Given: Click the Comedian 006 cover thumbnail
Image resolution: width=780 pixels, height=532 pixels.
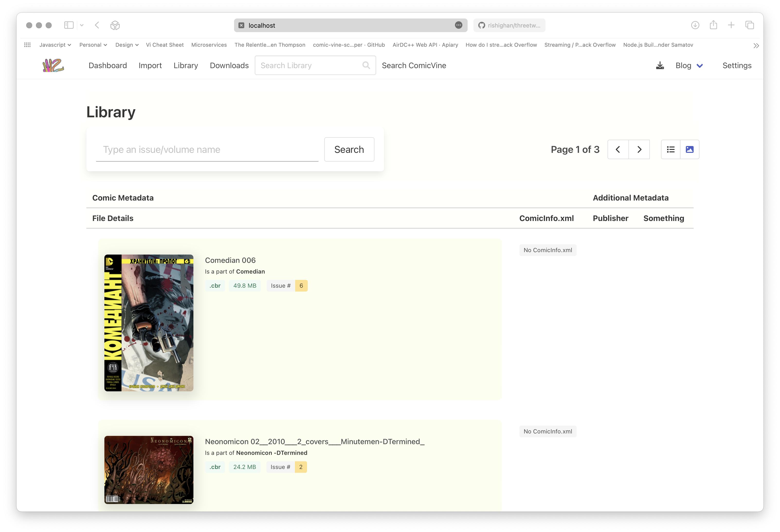Looking at the screenshot, I should [149, 322].
